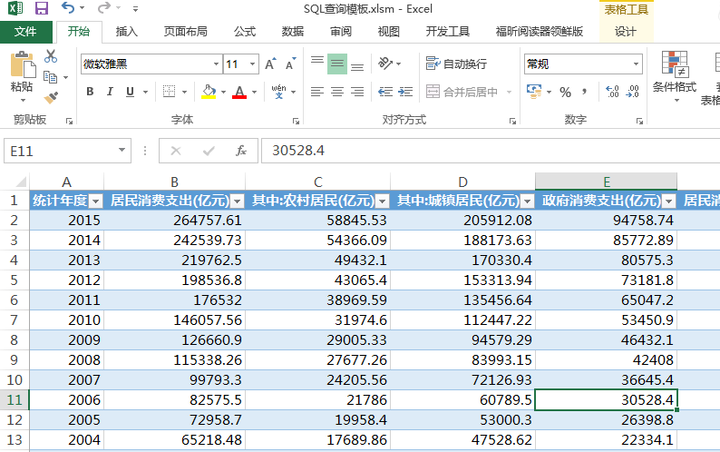
Task: Copy the selection with the copy icon
Action: pos(50,77)
